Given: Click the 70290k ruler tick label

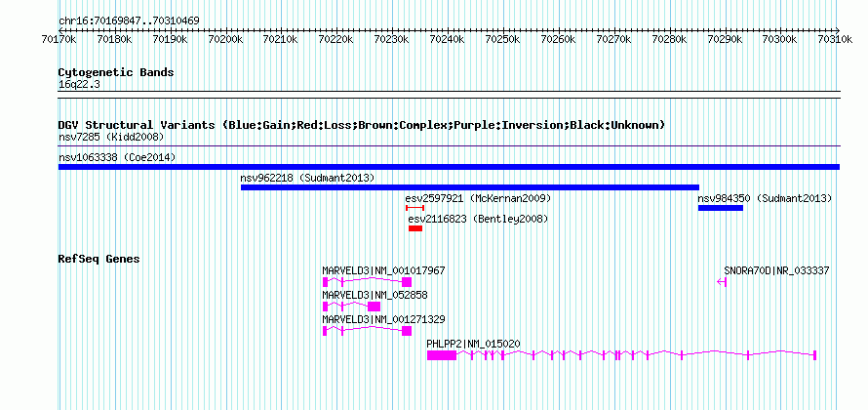Looking at the screenshot, I should (x=726, y=39).
